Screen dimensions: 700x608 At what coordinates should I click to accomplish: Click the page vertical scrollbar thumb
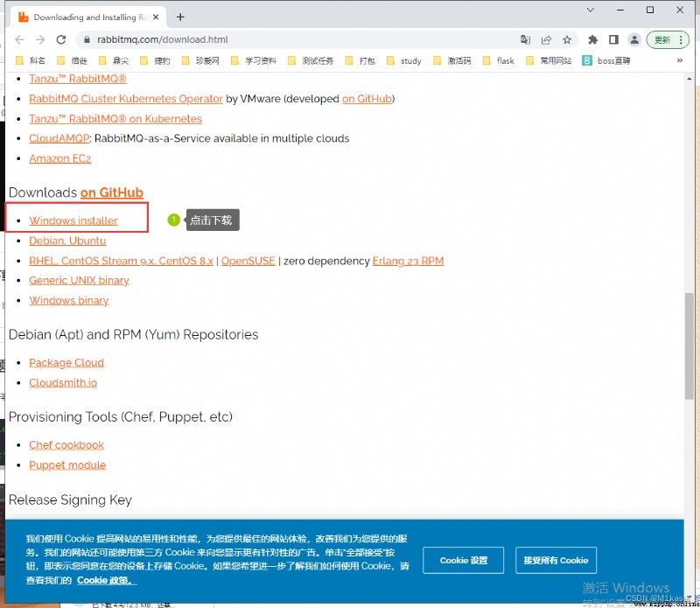[689, 346]
